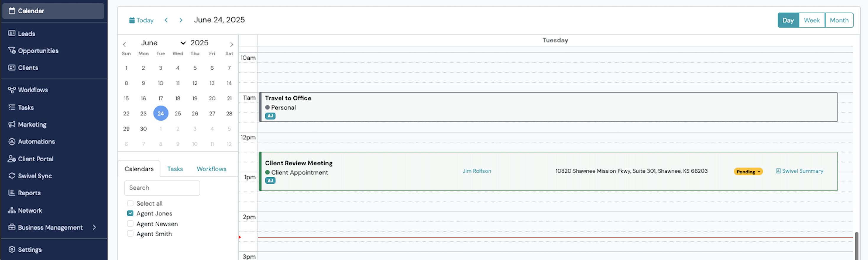Open the Swivel Sync icon
Screen dimensions: 868x260
click(12, 176)
